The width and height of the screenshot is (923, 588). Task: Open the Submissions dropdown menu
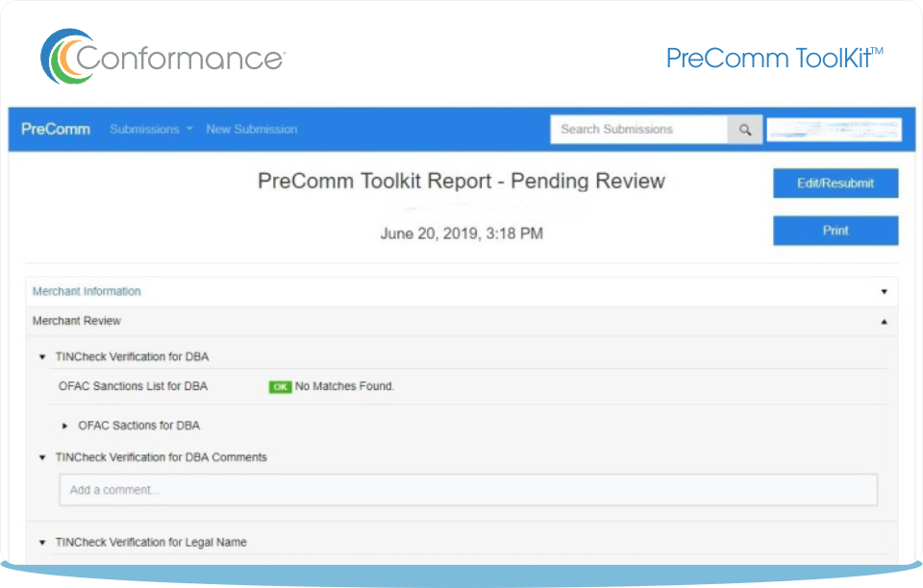tap(151, 130)
